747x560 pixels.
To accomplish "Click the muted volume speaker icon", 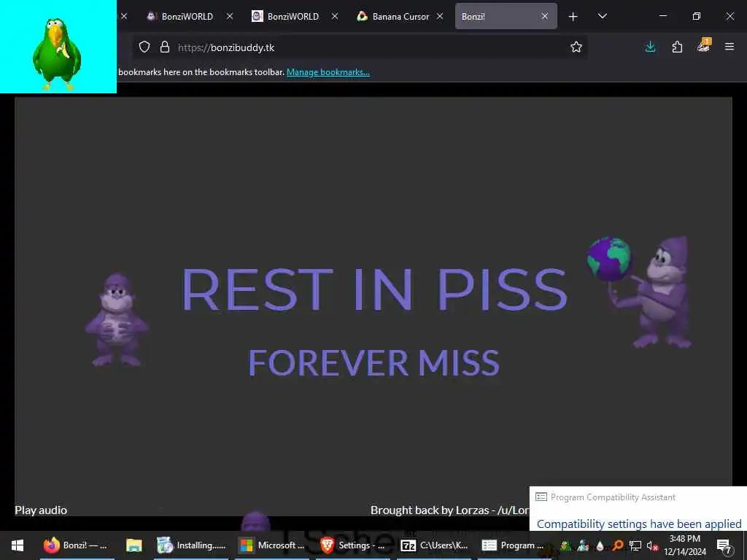I will [652, 545].
